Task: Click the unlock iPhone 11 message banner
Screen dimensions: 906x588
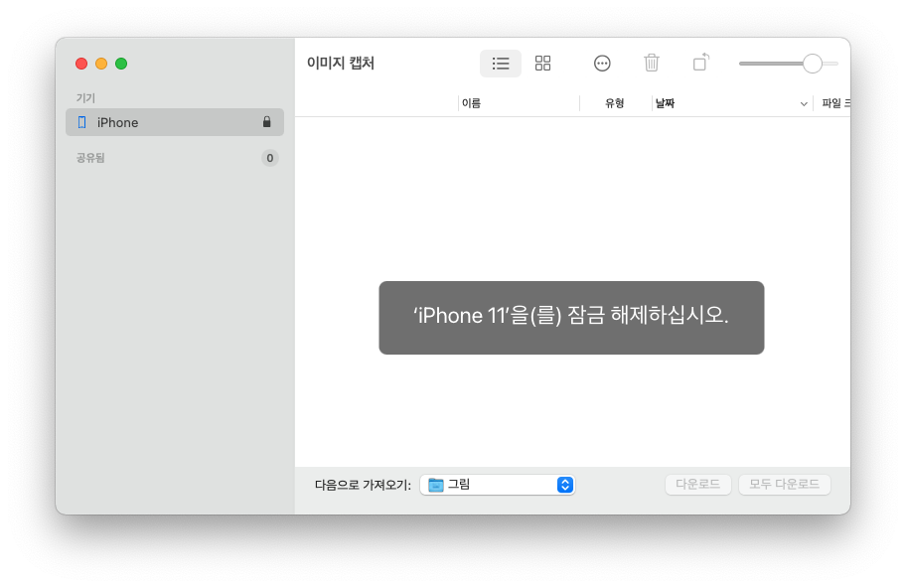Action: pos(571,317)
